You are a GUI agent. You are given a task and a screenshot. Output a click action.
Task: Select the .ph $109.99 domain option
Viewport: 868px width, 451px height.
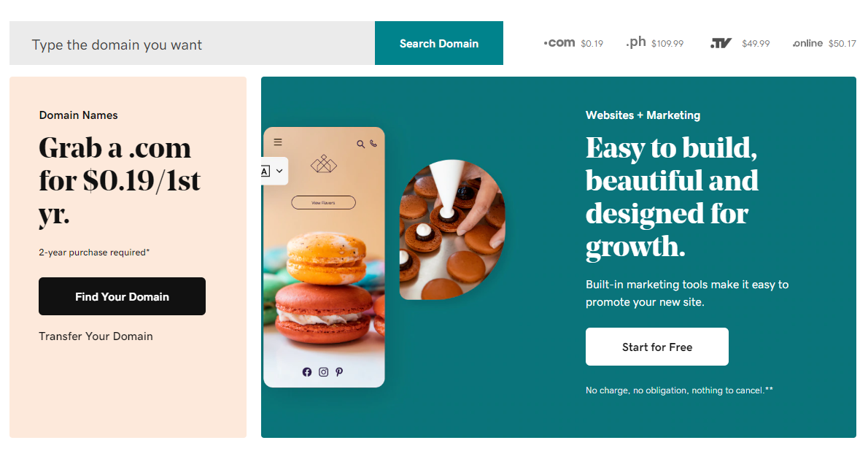pos(654,42)
